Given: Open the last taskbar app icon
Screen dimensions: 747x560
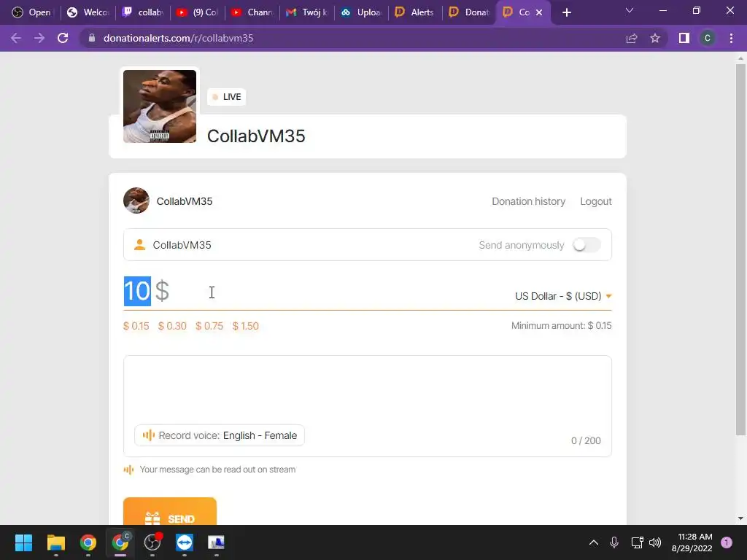Looking at the screenshot, I should tap(216, 542).
